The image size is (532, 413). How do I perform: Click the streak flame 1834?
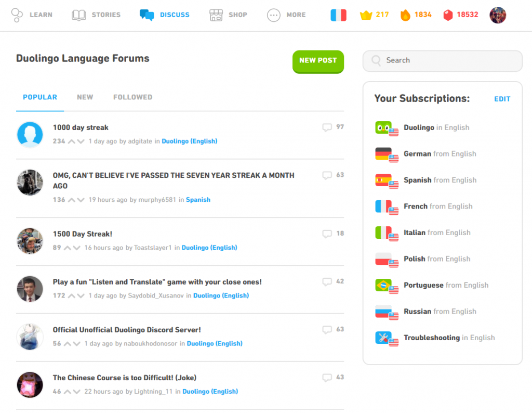pos(416,15)
